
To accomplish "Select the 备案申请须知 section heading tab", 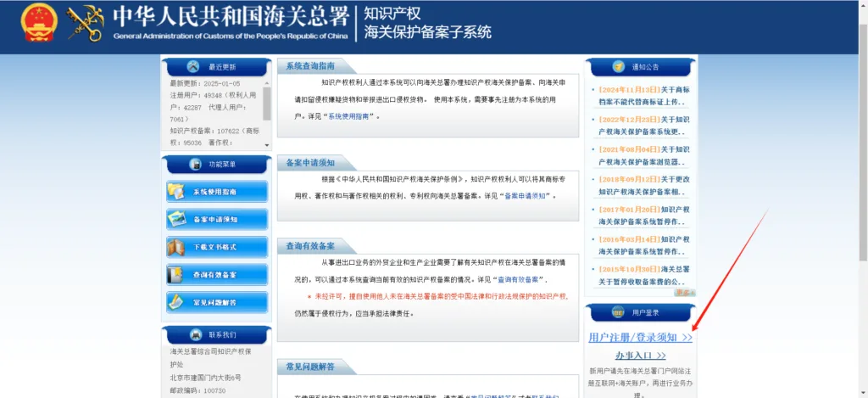I will (x=310, y=163).
